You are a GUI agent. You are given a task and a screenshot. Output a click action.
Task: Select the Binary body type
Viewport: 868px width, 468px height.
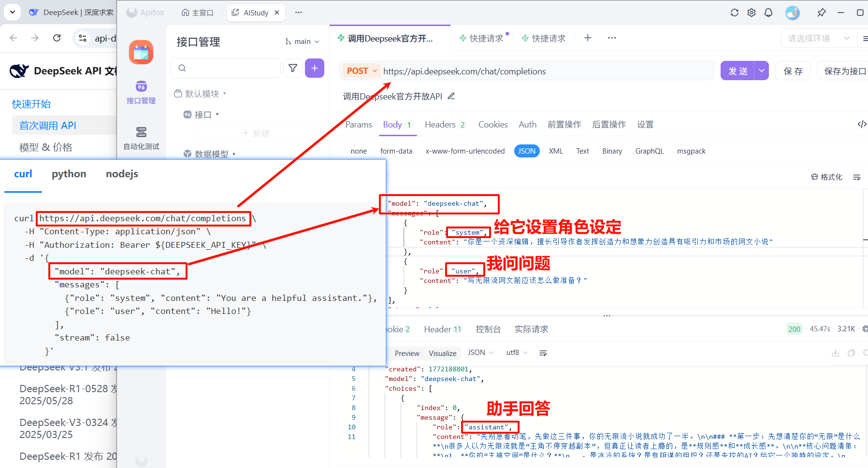[x=612, y=151]
